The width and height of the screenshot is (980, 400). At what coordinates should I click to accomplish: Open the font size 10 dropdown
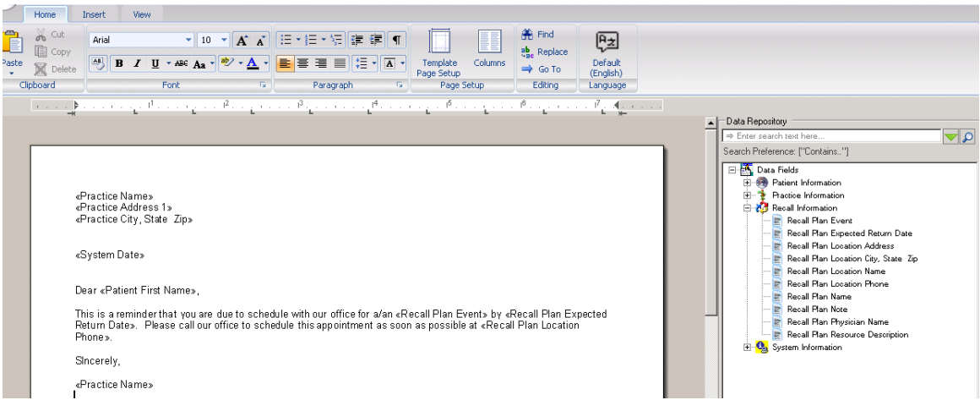(x=225, y=40)
